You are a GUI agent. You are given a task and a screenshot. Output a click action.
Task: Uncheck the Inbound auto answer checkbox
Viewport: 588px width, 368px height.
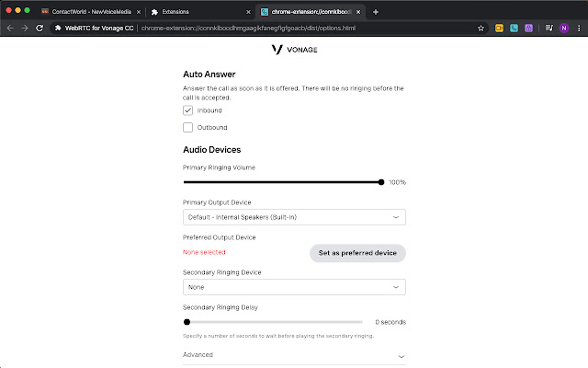pos(188,110)
